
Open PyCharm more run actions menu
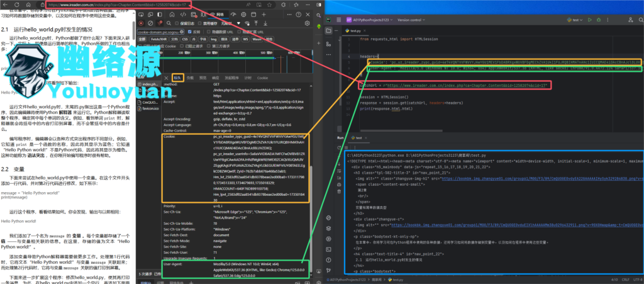point(608,20)
